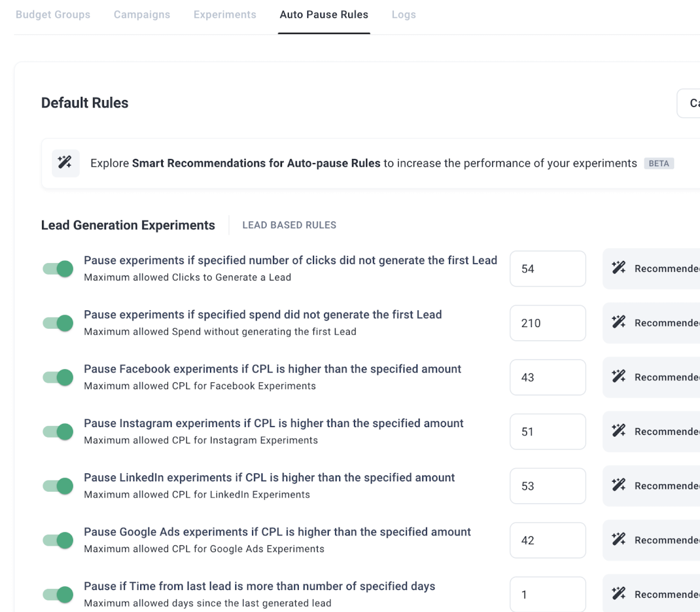Image resolution: width=700 pixels, height=612 pixels.
Task: Click 'Pause experiments if specified number of clicks' title
Action: click(290, 260)
